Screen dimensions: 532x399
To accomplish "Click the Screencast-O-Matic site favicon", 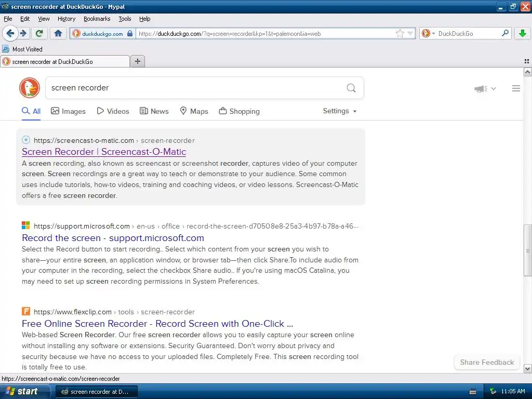I will point(26,140).
